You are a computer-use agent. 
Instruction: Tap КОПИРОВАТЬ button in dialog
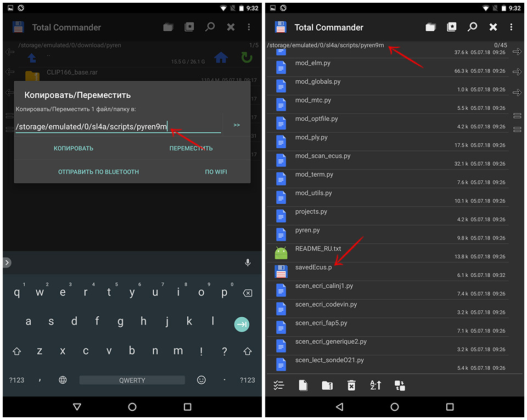tap(74, 148)
